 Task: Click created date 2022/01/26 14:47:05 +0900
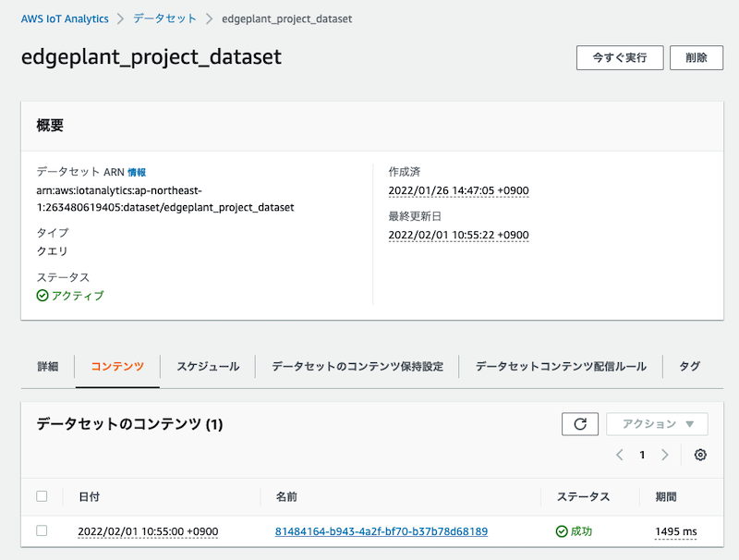click(458, 190)
